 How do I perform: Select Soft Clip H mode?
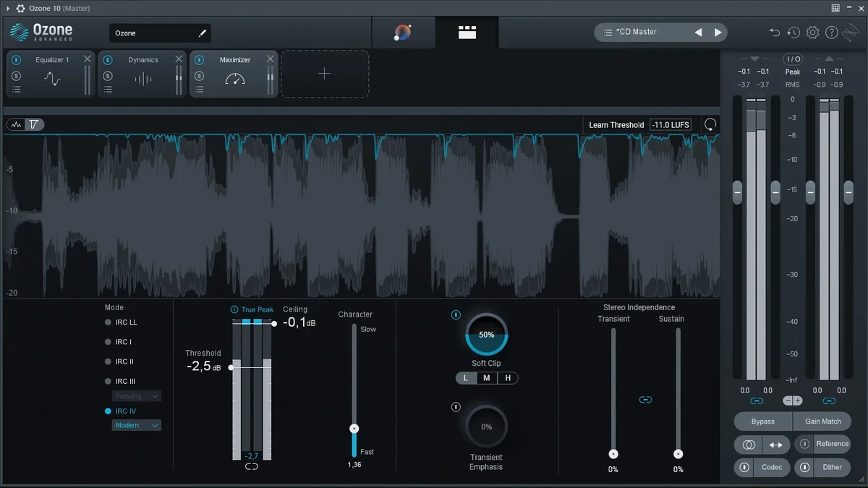pos(508,378)
